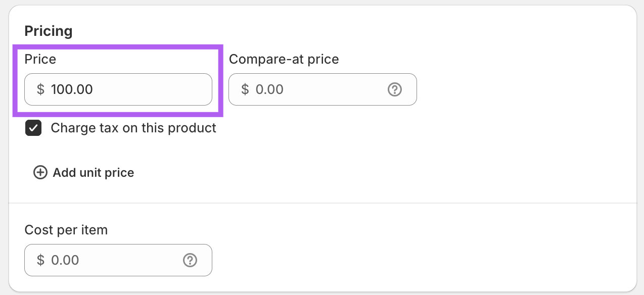This screenshot has height=295, width=644.
Task: Click into the Compare-at price field
Action: (324, 89)
